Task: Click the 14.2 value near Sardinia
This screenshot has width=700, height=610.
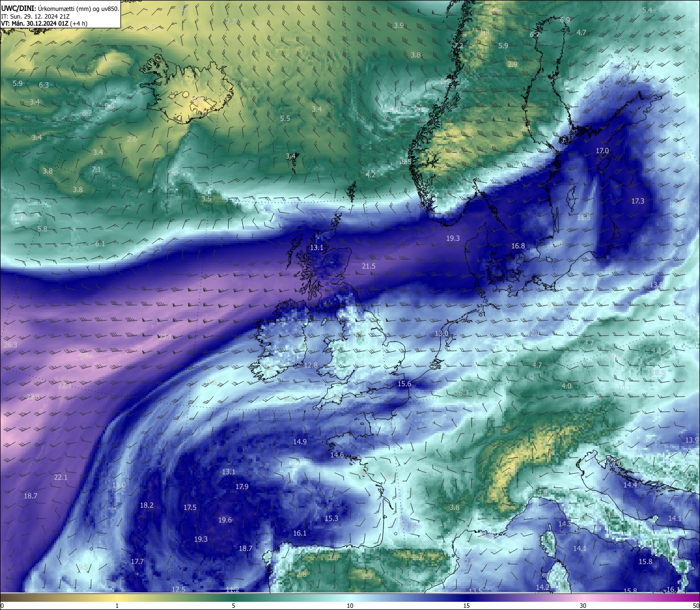Action: (542, 588)
